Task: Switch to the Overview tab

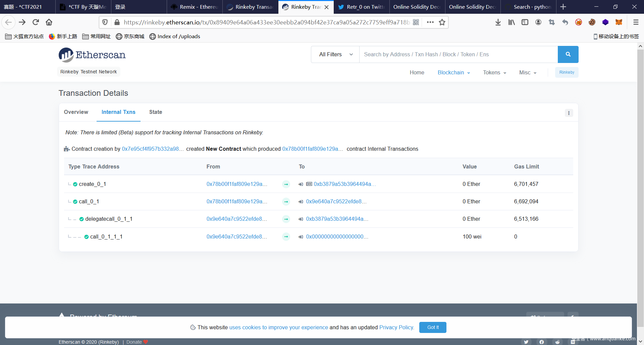Action: [x=76, y=112]
